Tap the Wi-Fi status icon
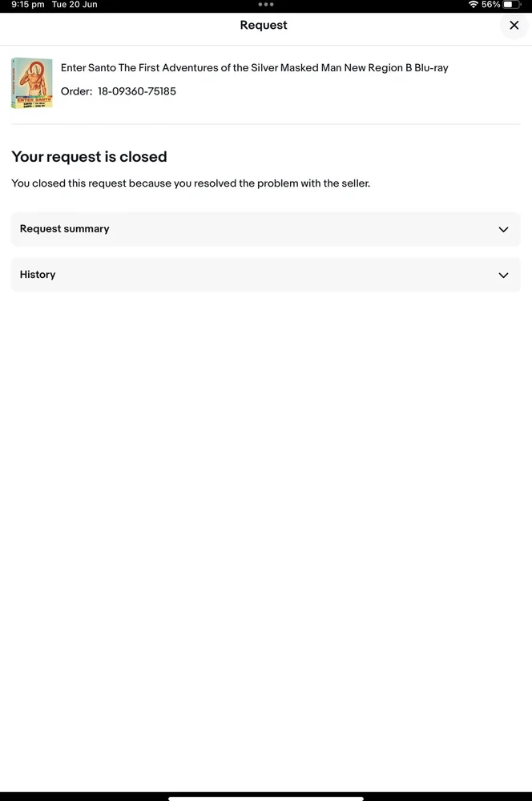Screen dimensions: 532x801 point(473,5)
